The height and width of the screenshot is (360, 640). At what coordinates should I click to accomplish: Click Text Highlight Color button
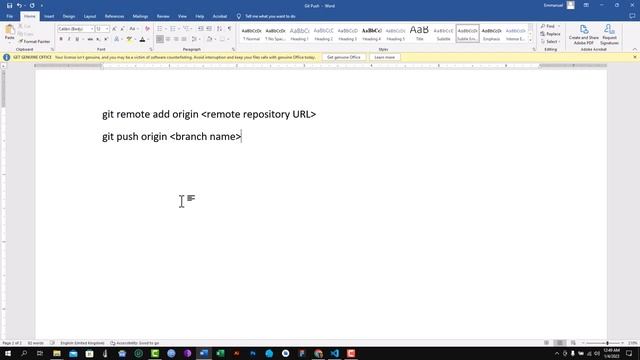(x=129, y=39)
